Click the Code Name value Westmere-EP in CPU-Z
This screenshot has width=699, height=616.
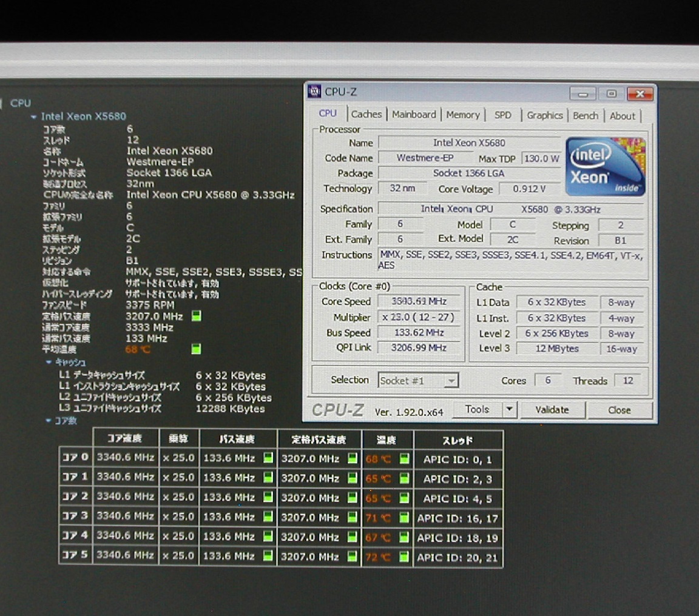[x=425, y=158]
